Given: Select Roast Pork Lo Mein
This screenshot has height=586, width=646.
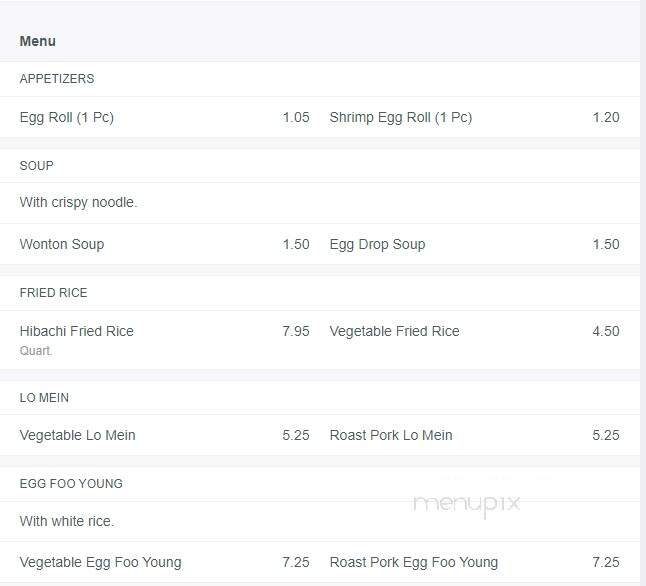Looking at the screenshot, I should (x=391, y=435).
